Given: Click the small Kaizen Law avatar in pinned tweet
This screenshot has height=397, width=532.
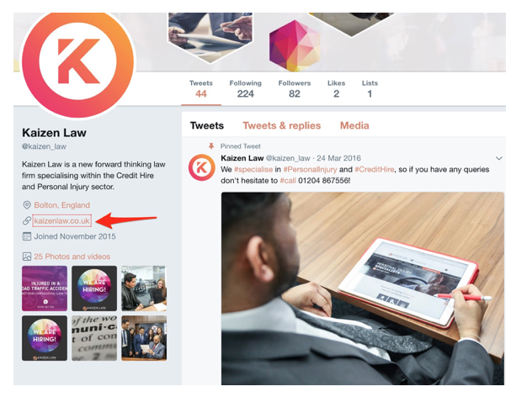Looking at the screenshot, I should coord(202,167).
